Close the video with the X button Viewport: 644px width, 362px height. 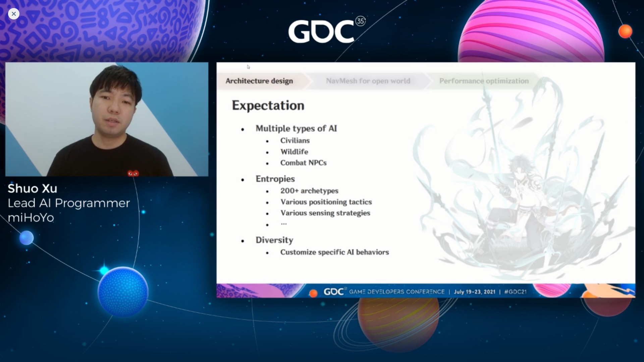tap(14, 14)
